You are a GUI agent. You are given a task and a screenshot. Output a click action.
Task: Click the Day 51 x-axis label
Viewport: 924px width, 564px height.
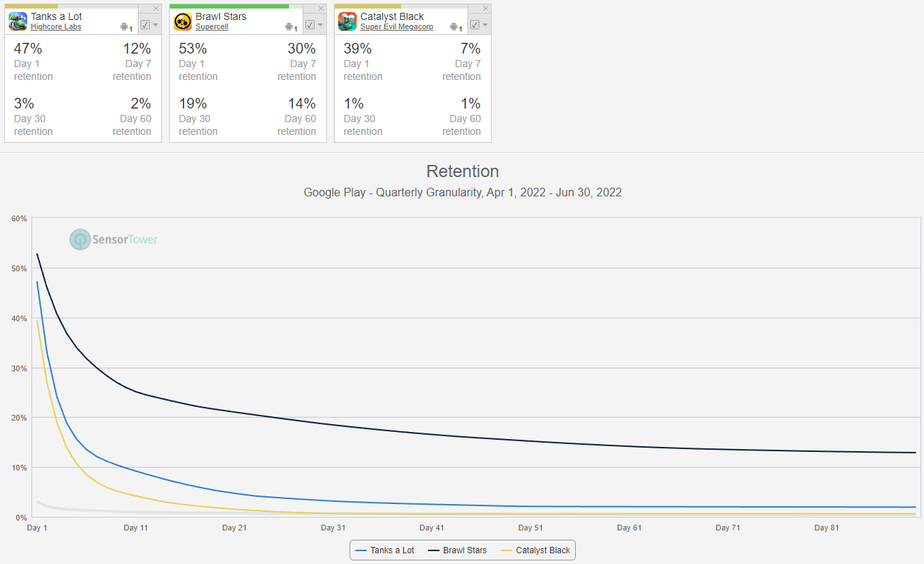529,528
